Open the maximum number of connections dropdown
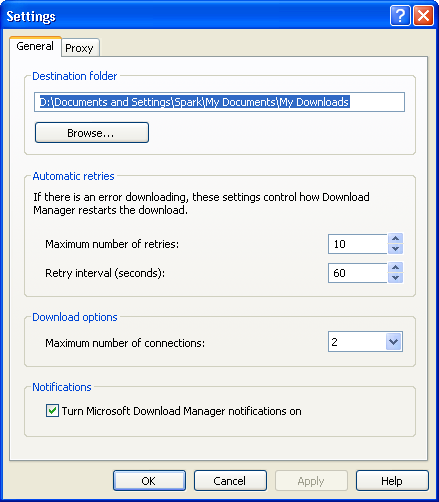 (x=394, y=342)
